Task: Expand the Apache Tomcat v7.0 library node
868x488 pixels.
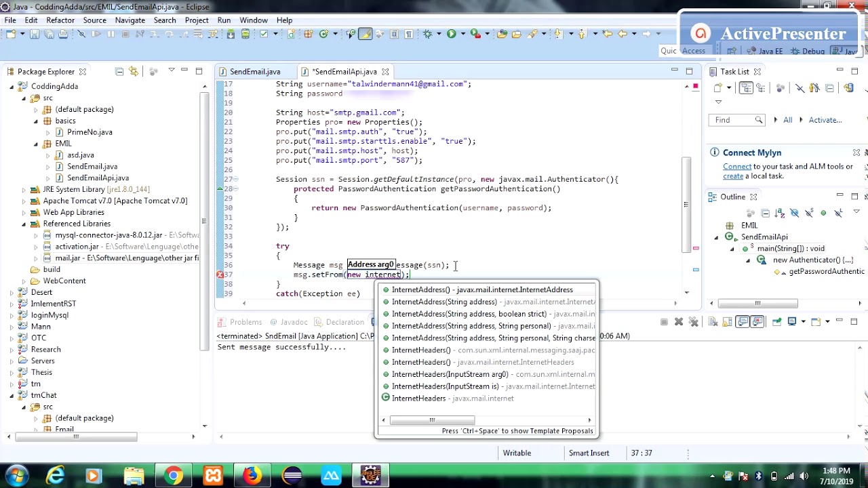Action: [24, 201]
